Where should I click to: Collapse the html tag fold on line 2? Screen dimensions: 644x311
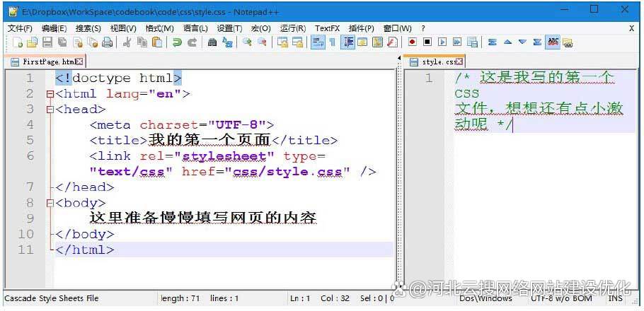pyautogui.click(x=50, y=94)
